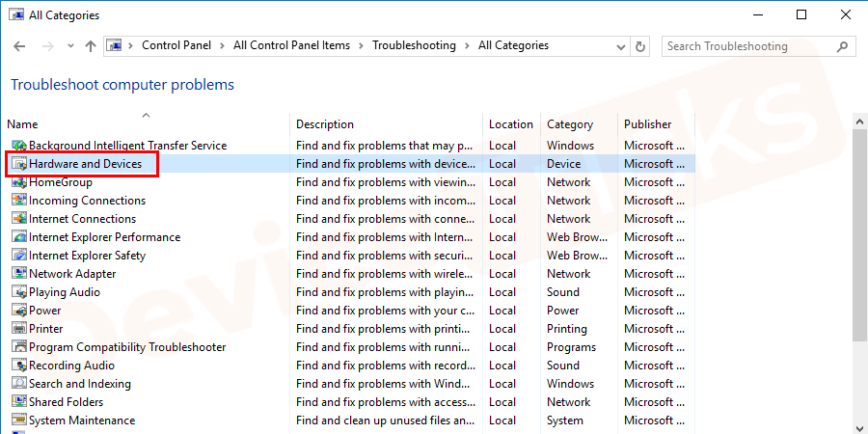Image resolution: width=868 pixels, height=434 pixels.
Task: Click Control Panel in the breadcrumb
Action: click(x=176, y=45)
